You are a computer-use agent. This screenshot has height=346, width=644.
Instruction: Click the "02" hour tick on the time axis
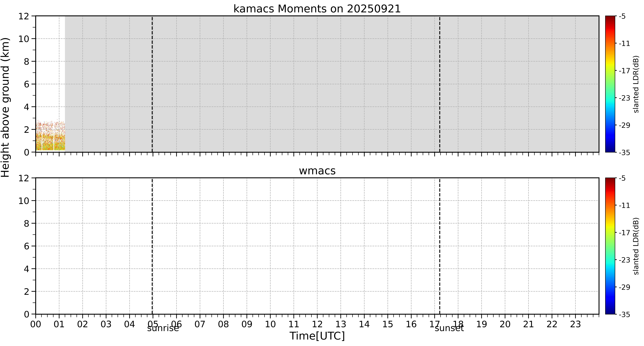[x=83, y=324]
